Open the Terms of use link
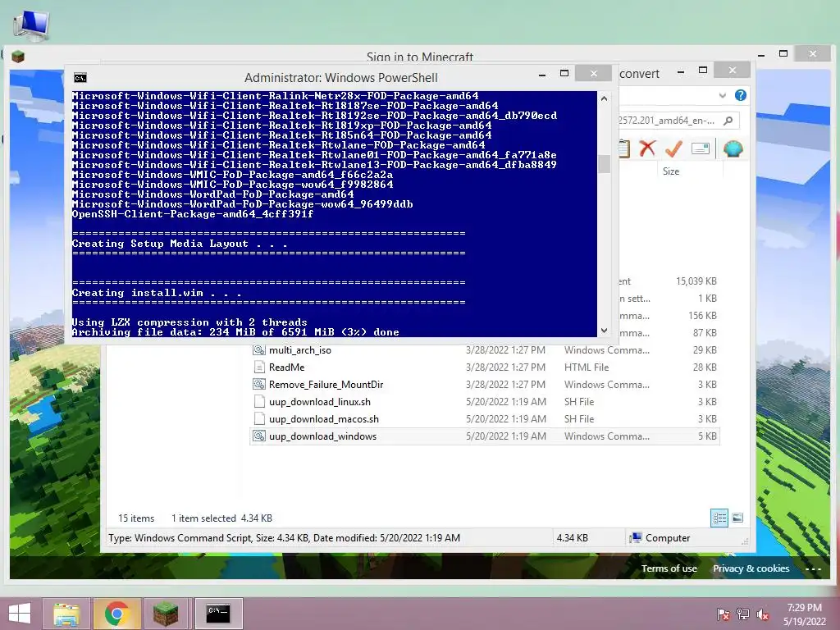 (669, 568)
